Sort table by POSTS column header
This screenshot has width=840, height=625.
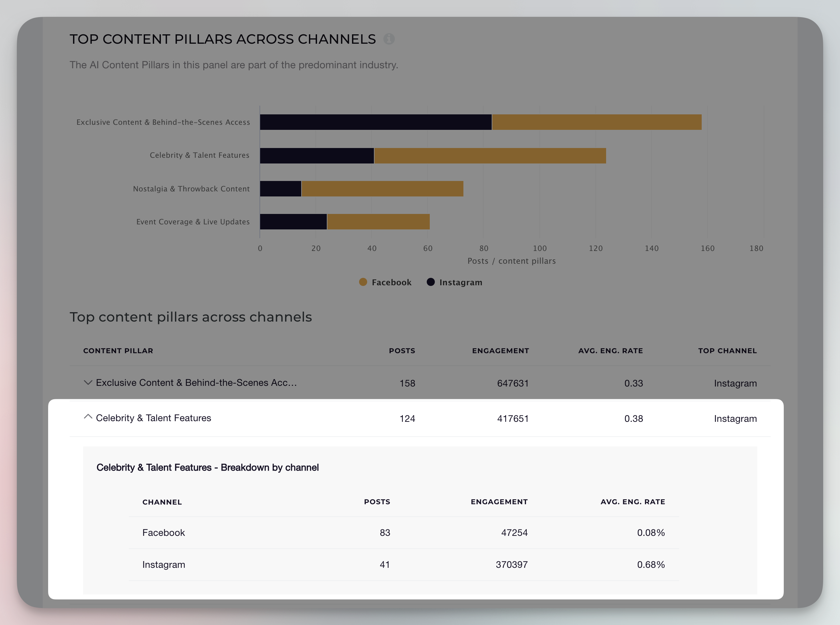point(401,351)
